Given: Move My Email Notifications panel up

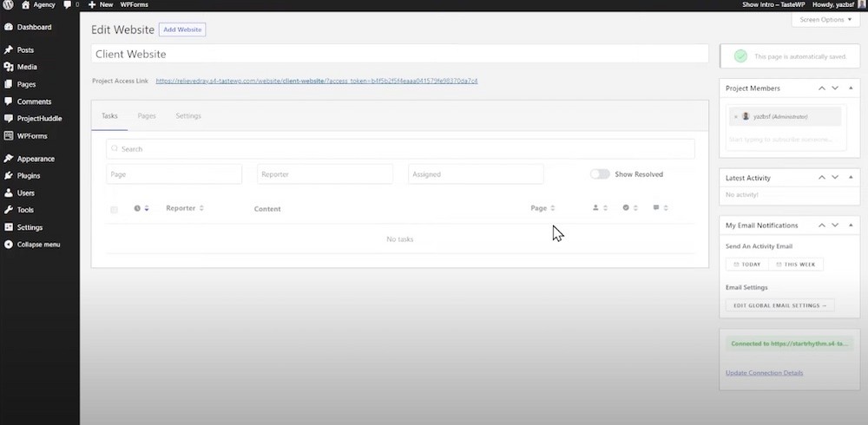Looking at the screenshot, I should pos(821,226).
